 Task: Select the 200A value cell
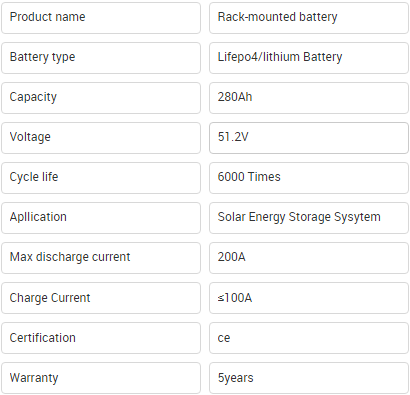tap(309, 258)
